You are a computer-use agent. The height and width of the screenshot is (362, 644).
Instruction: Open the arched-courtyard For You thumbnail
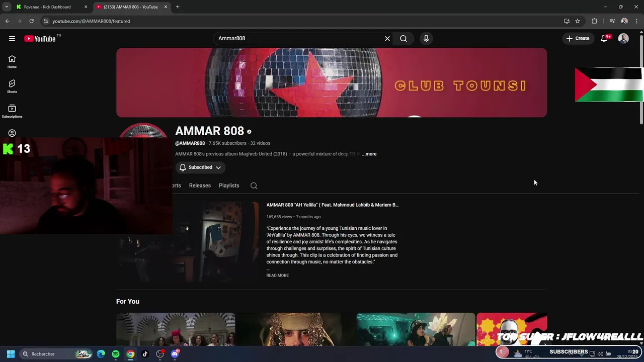tap(176, 329)
